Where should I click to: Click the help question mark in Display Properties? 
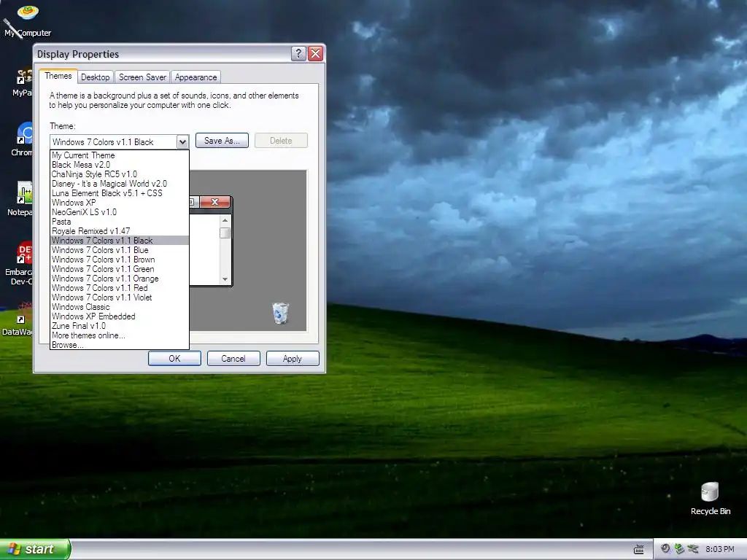click(x=298, y=53)
